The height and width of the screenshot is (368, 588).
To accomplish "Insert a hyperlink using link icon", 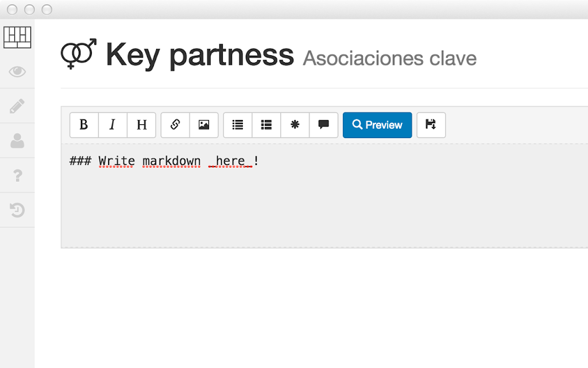I will pyautogui.click(x=175, y=125).
